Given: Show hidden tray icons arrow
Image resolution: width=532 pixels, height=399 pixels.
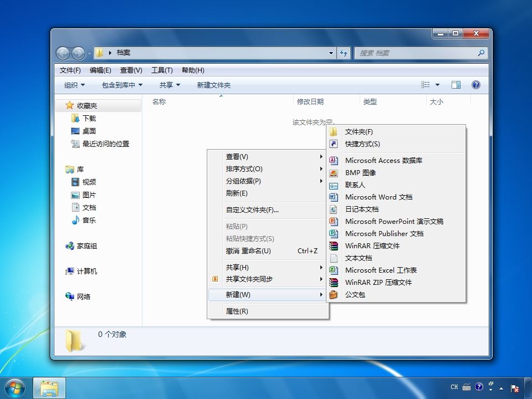Looking at the screenshot, I should click(x=501, y=388).
